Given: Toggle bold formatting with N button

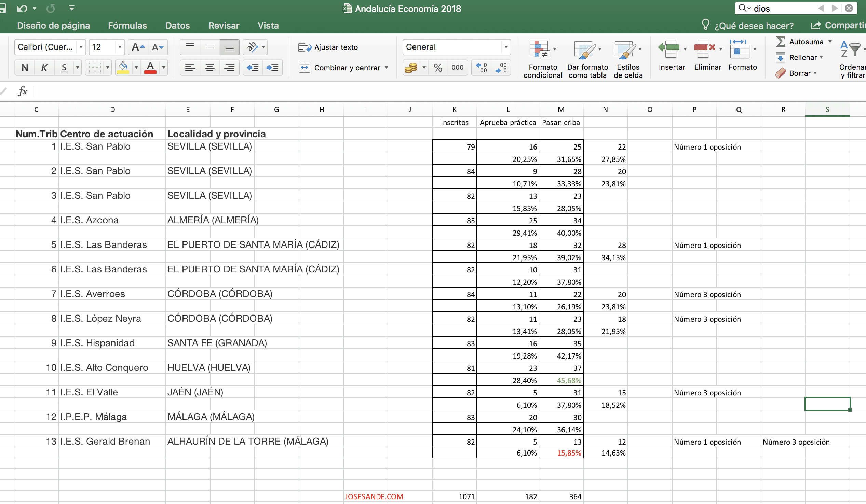Looking at the screenshot, I should point(25,68).
